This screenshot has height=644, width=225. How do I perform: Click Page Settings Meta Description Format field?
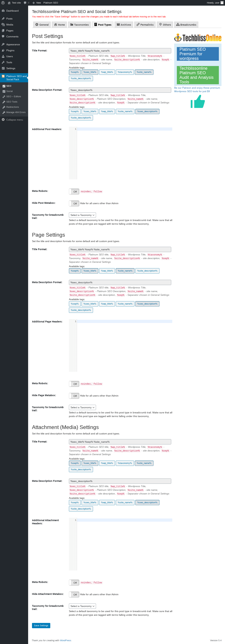coord(120,282)
